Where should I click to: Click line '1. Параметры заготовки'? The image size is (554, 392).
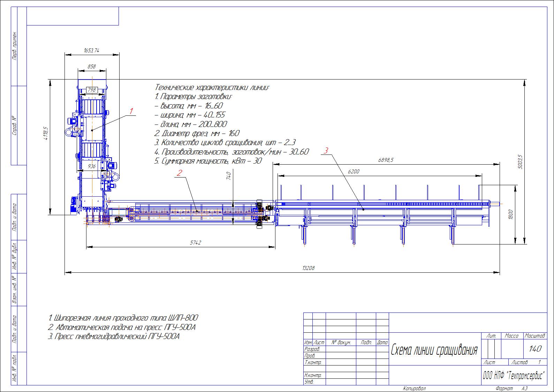click(x=193, y=97)
